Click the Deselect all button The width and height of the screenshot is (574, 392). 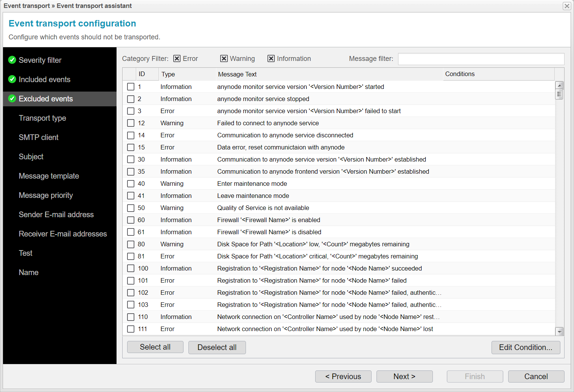pos(217,347)
